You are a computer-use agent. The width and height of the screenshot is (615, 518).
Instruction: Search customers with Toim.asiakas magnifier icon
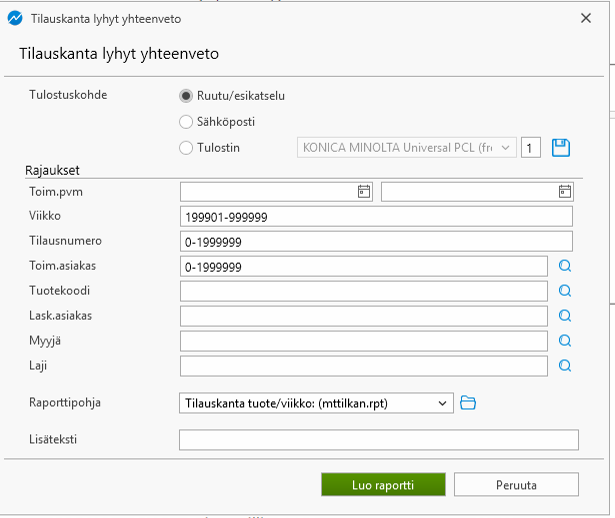(564, 266)
